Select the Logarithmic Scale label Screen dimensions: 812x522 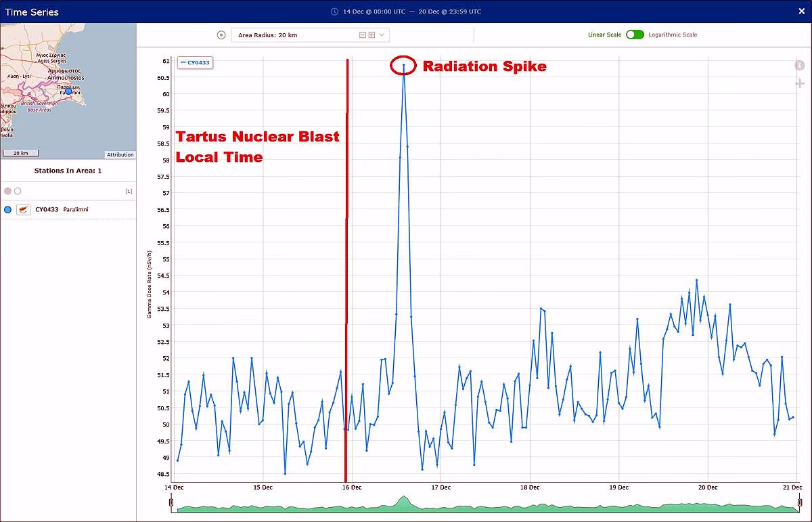coord(673,35)
